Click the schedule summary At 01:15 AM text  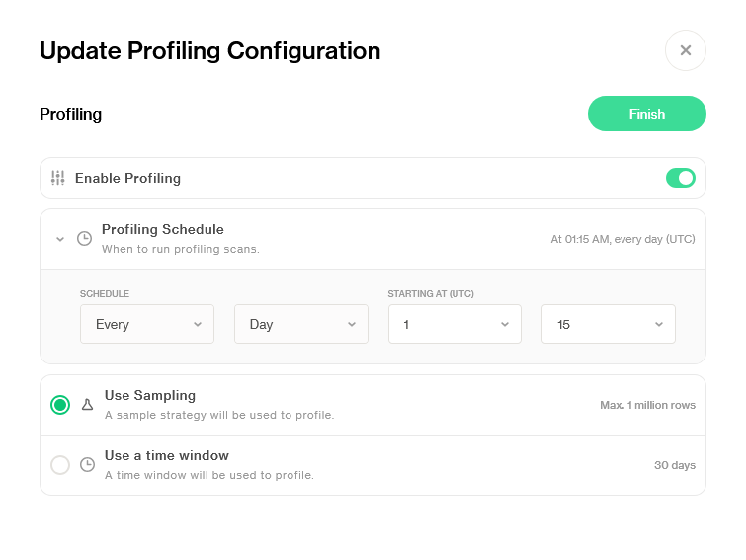(622, 239)
